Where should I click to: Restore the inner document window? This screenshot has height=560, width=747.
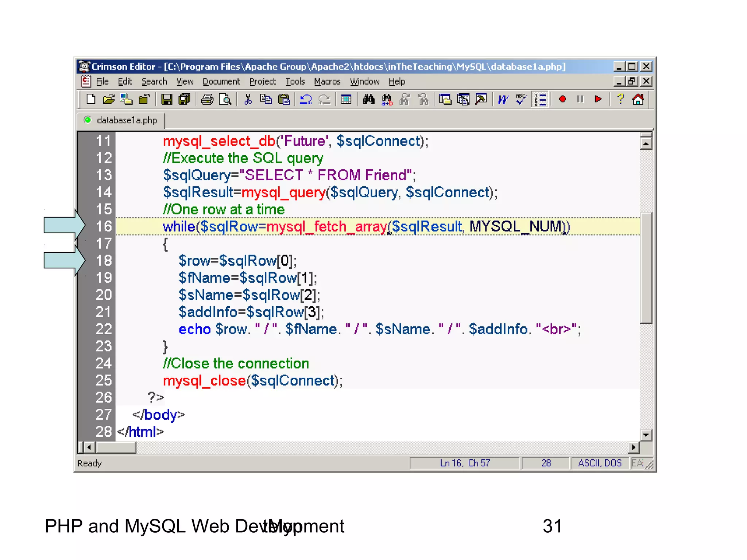coord(632,81)
